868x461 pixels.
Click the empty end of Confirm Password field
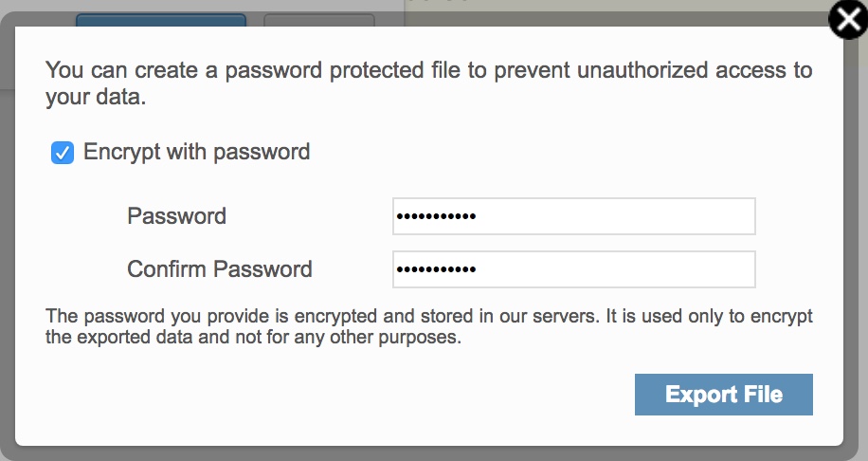pyautogui.click(x=663, y=269)
